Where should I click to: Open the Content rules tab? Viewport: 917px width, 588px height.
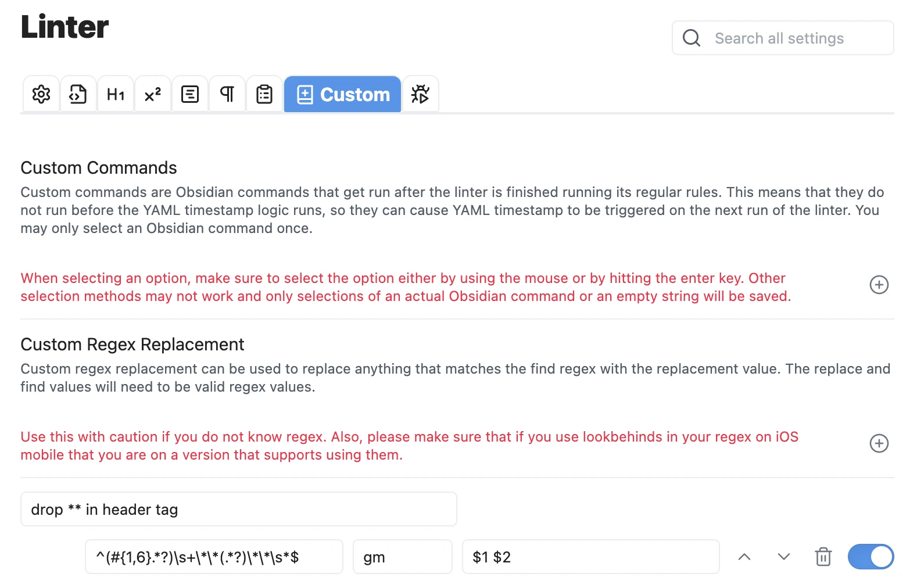pyautogui.click(x=190, y=94)
